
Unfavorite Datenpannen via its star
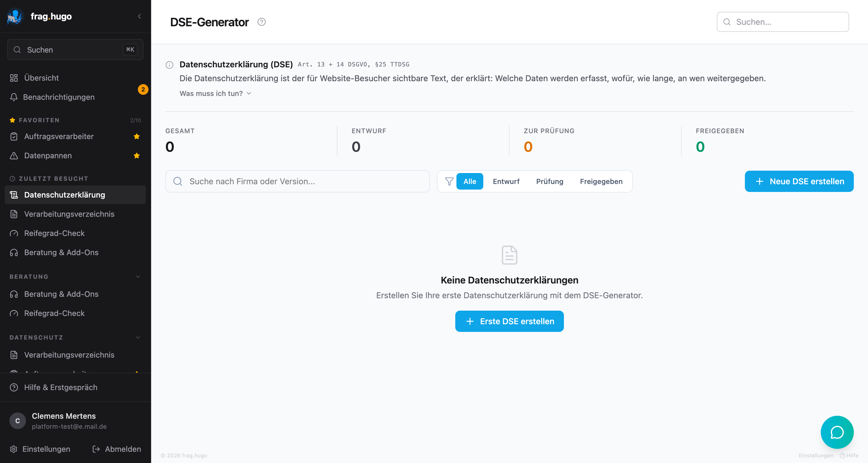pos(136,156)
